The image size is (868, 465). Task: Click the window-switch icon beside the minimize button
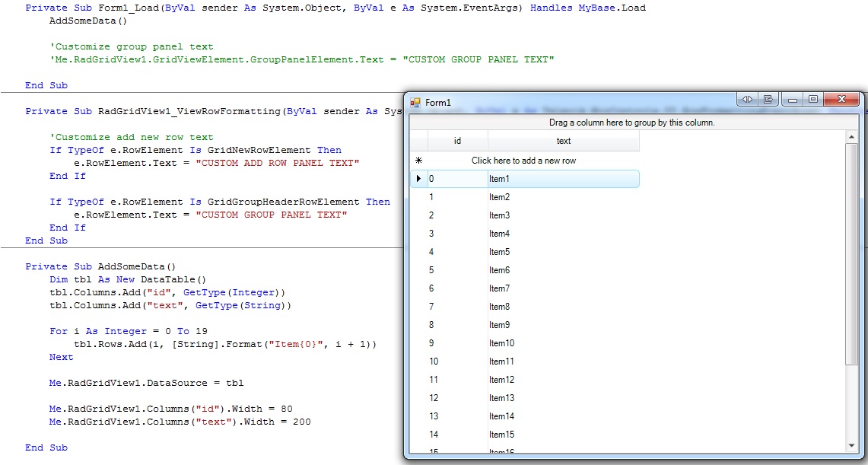click(768, 100)
